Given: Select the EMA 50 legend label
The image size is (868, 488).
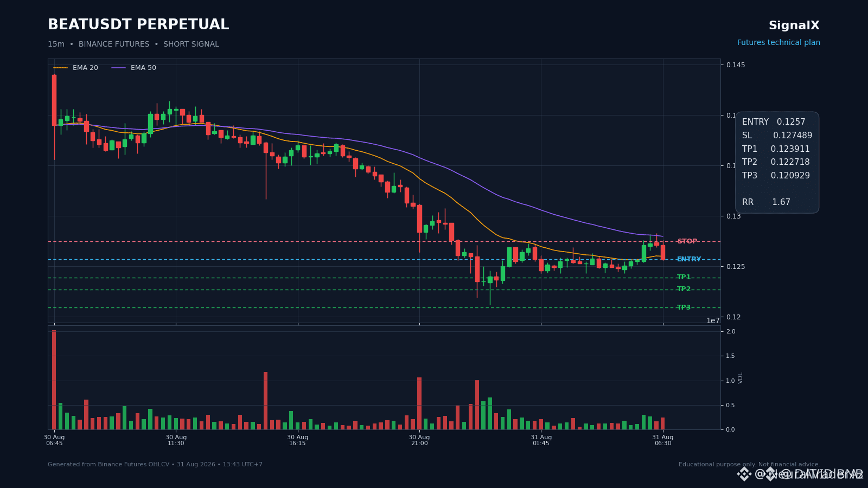Looking at the screenshot, I should click(x=143, y=68).
